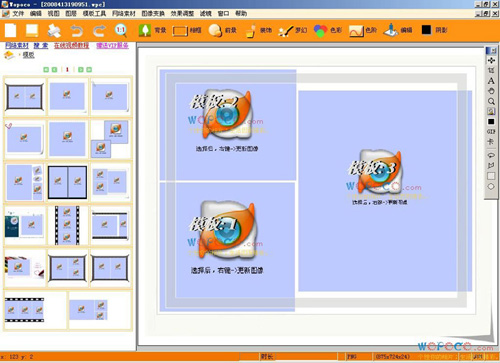The width and height of the screenshot is (500, 363).
Task: Open the 梦幻 magic wand effect
Action: (286, 31)
